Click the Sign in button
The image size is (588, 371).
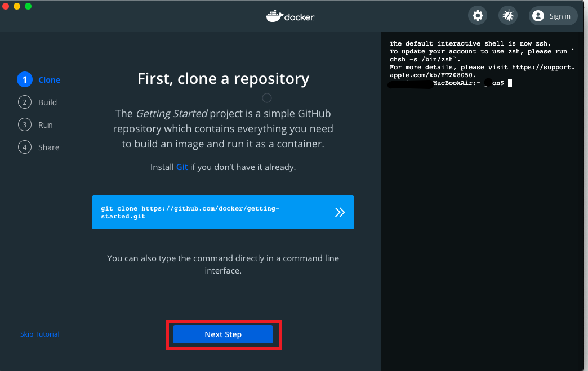[x=553, y=16]
